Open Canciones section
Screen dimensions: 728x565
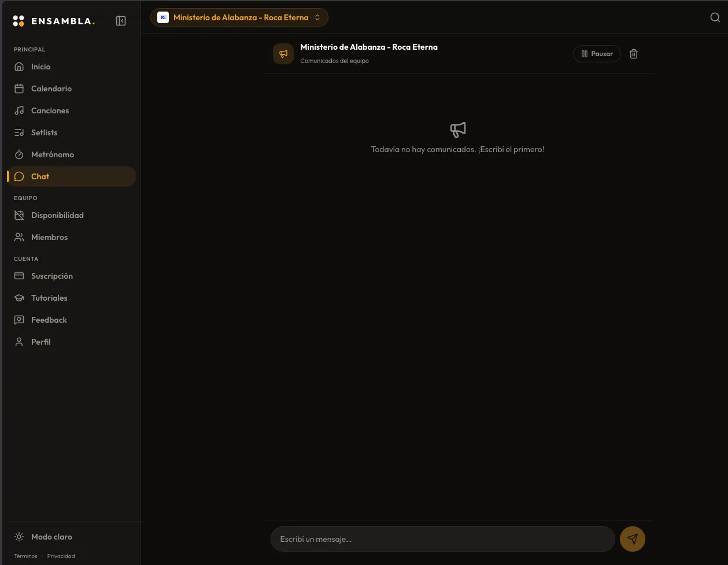pyautogui.click(x=71, y=110)
